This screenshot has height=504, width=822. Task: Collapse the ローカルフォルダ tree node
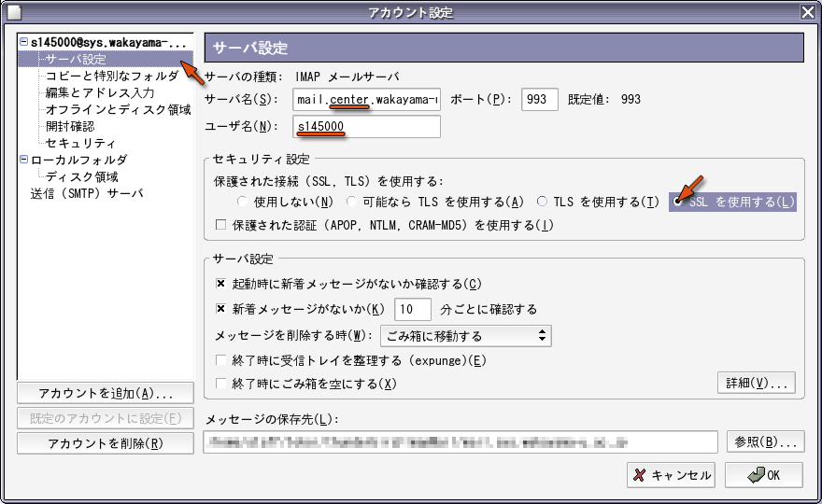point(23,160)
